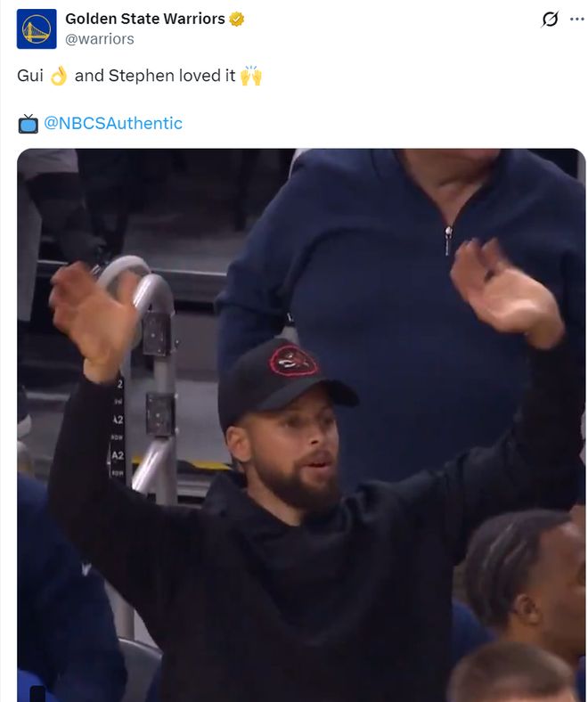Image resolution: width=588 pixels, height=702 pixels.
Task: Click the raising hands emoji in tweet
Action: point(250,76)
